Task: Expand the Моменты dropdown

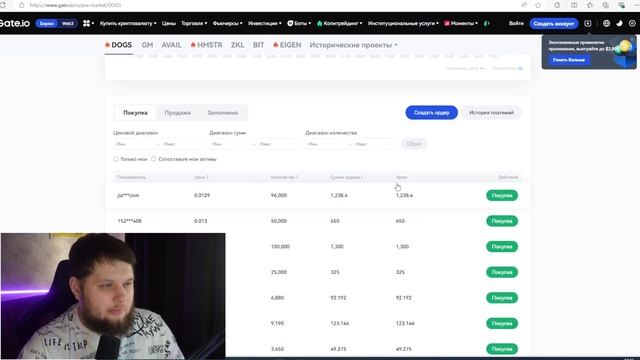Action: (x=461, y=24)
